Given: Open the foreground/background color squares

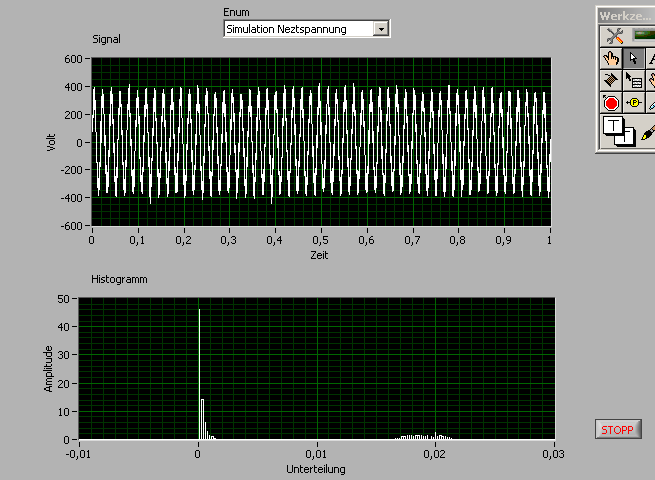Looking at the screenshot, I should point(619,132).
